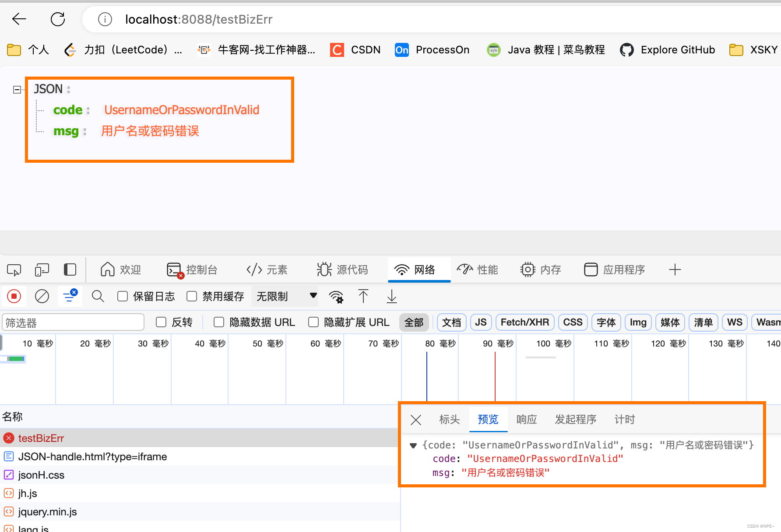Open the Java 教程 菜鸟教程 bookmark
Image resolution: width=781 pixels, height=532 pixels.
pyautogui.click(x=546, y=50)
